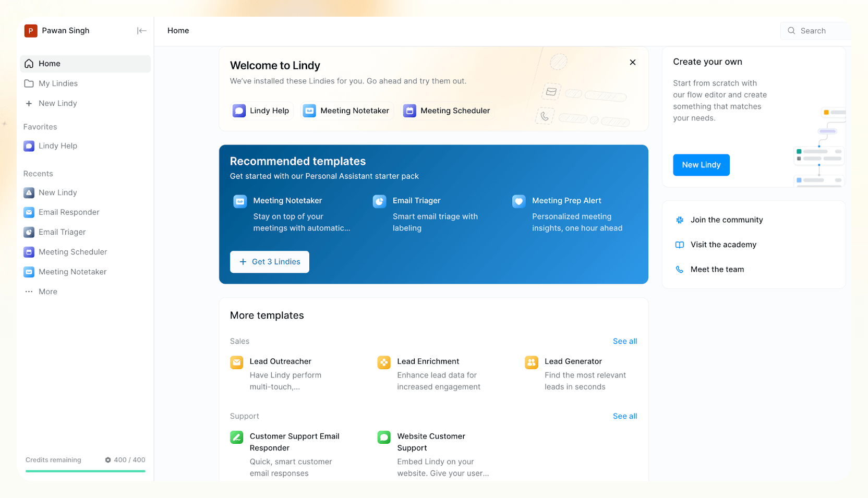Click Lead Generator template title
The height and width of the screenshot is (498, 868).
(x=573, y=361)
